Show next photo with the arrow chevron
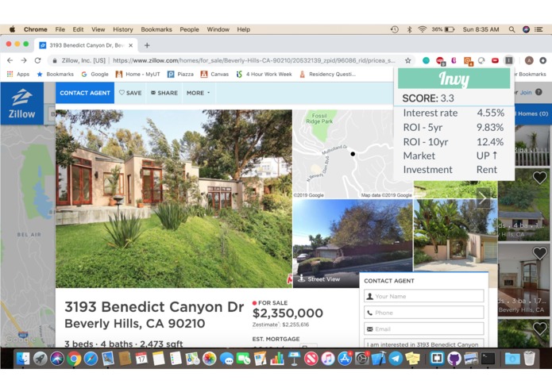The width and height of the screenshot is (552, 392). 483,198
